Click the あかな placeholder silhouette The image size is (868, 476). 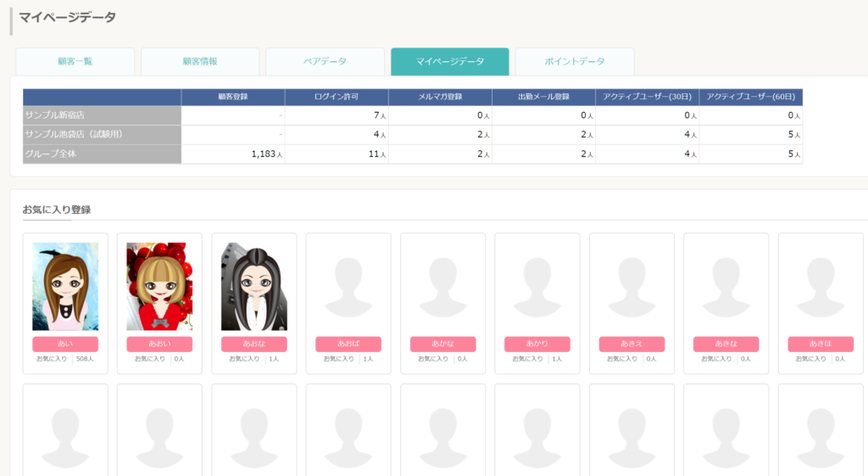[442, 287]
